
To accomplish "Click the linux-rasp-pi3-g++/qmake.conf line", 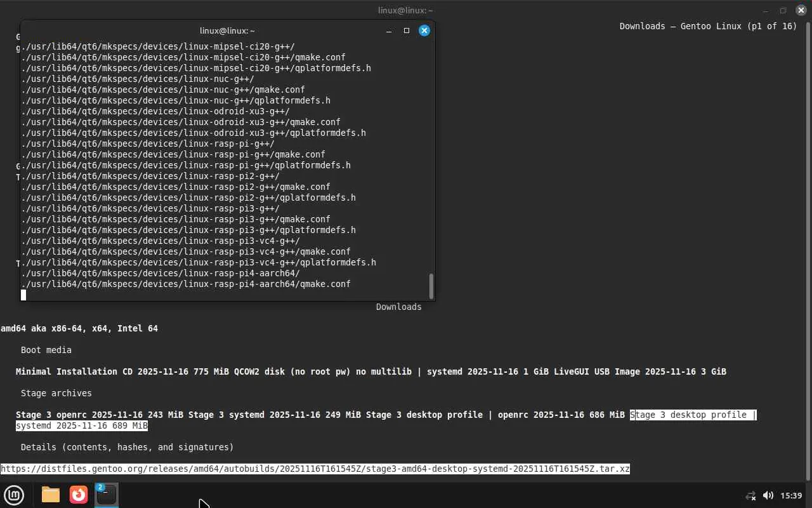I will point(176,219).
